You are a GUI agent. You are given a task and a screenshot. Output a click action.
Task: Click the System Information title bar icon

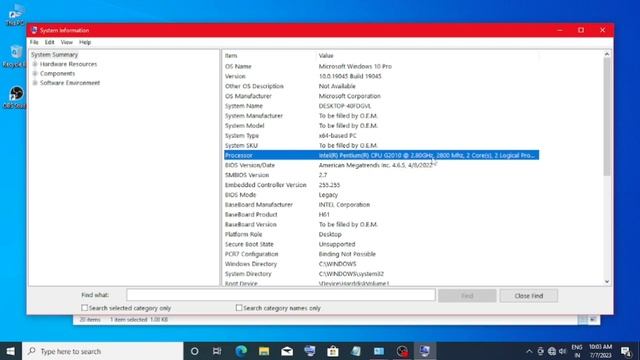[34, 30]
